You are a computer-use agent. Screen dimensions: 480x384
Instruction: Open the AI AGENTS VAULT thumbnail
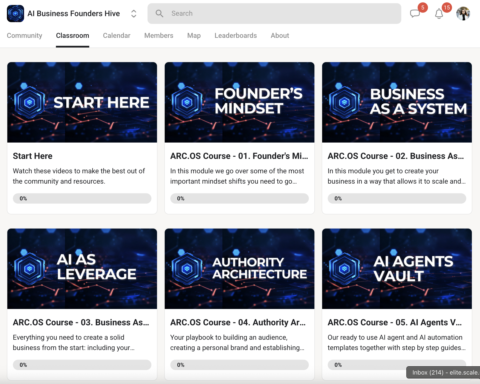[x=397, y=269]
